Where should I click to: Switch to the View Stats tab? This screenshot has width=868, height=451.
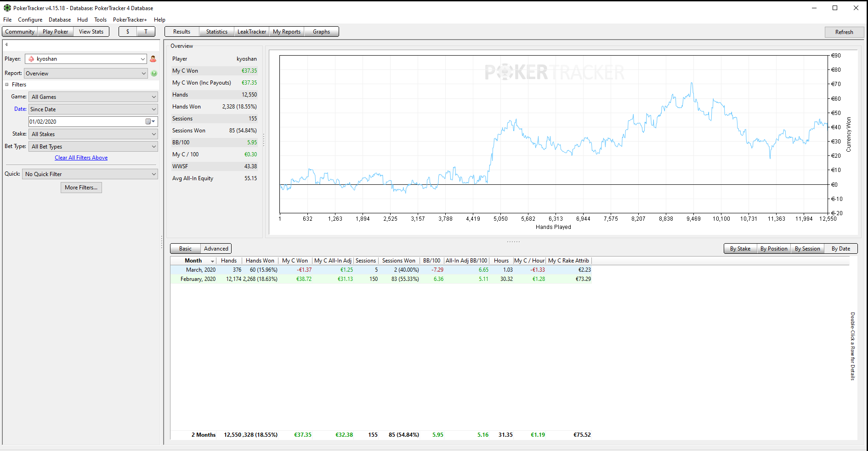(91, 32)
